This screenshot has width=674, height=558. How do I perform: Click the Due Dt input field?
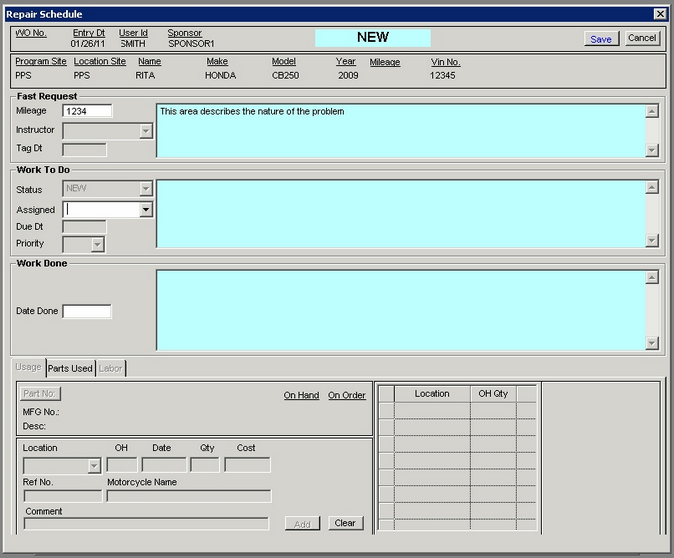coord(84,227)
